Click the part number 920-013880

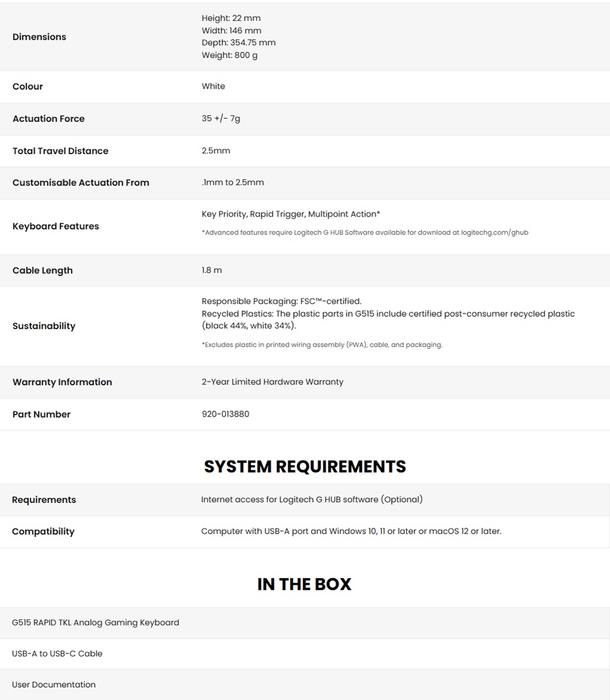coord(225,414)
